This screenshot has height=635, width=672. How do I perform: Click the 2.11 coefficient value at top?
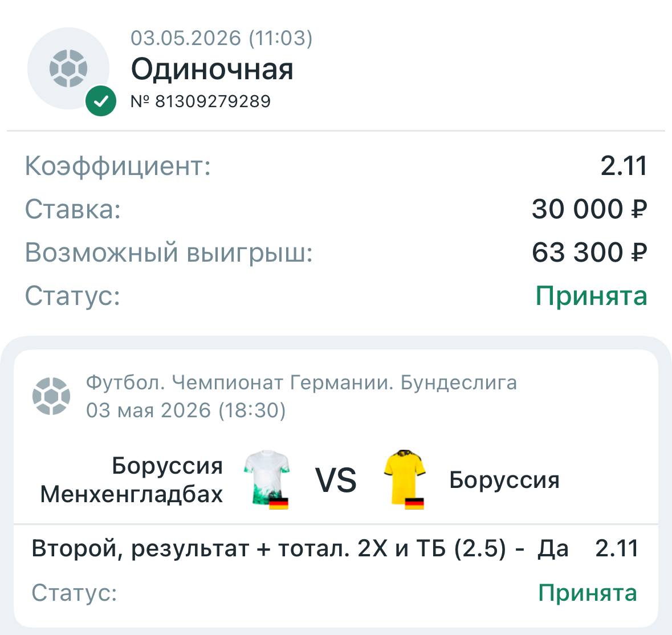coord(624,166)
